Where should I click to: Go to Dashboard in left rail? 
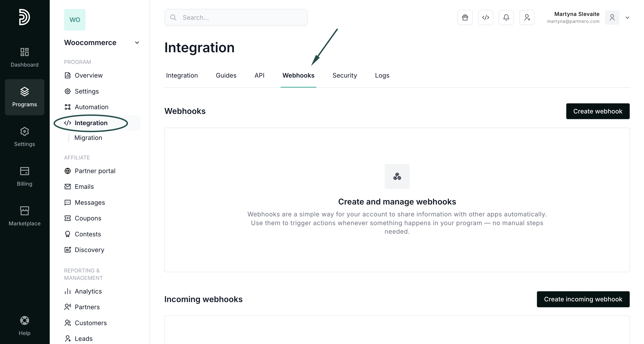[x=24, y=58]
